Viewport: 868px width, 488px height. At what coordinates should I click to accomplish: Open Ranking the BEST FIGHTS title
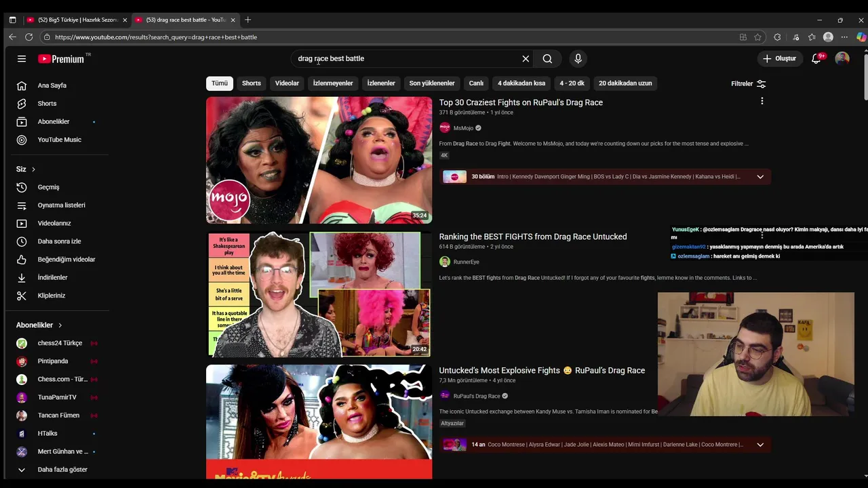pos(533,237)
